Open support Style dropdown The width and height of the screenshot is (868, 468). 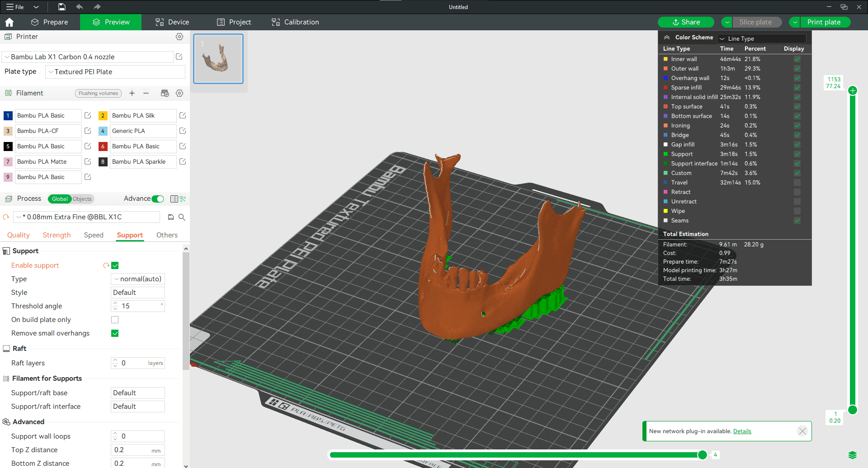click(138, 293)
